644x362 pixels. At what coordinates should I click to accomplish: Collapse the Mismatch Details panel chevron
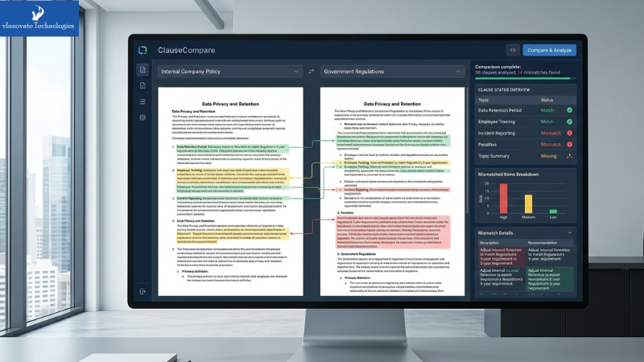(x=570, y=232)
